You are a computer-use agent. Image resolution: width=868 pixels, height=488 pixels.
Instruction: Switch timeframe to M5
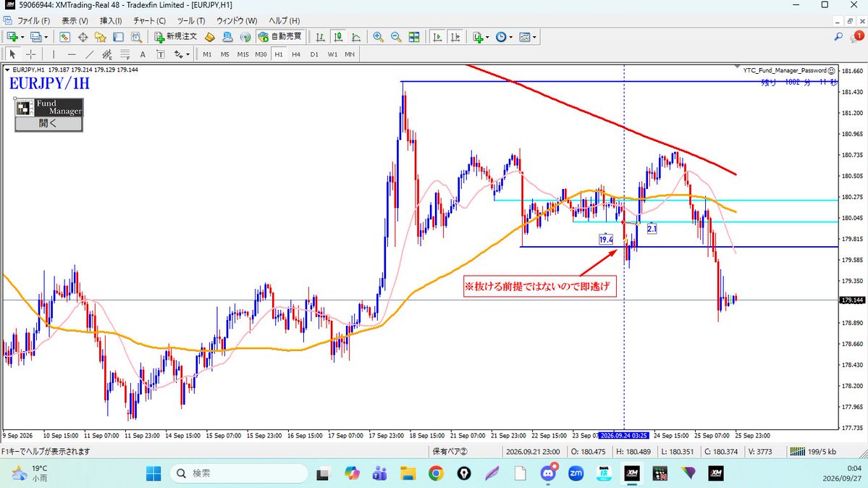coord(224,54)
